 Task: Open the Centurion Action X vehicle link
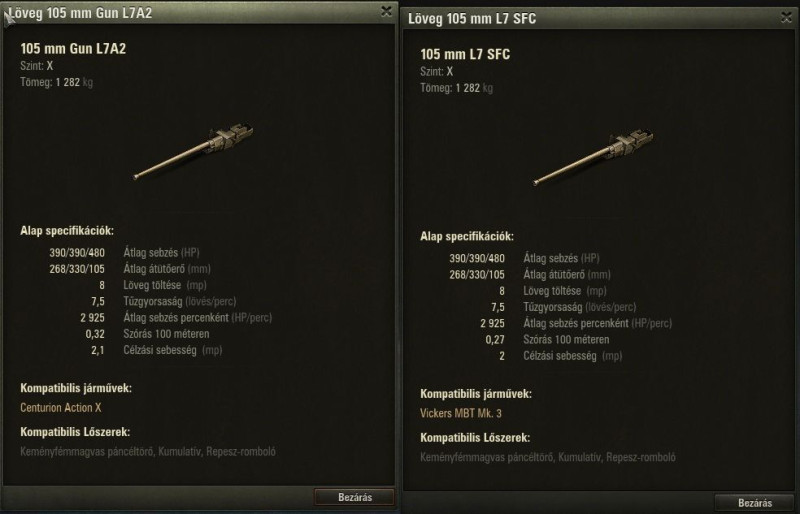tap(61, 407)
